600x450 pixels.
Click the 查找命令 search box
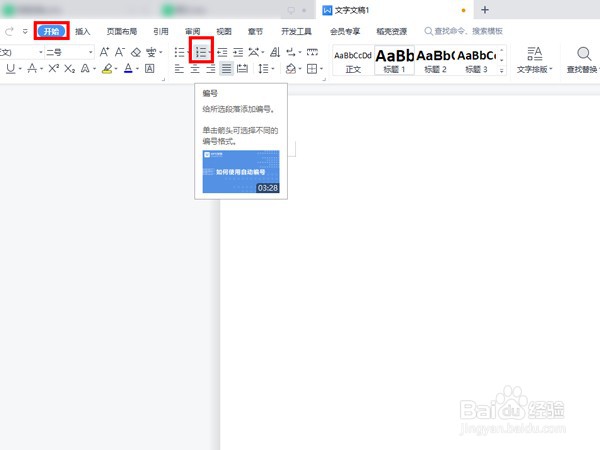point(463,31)
